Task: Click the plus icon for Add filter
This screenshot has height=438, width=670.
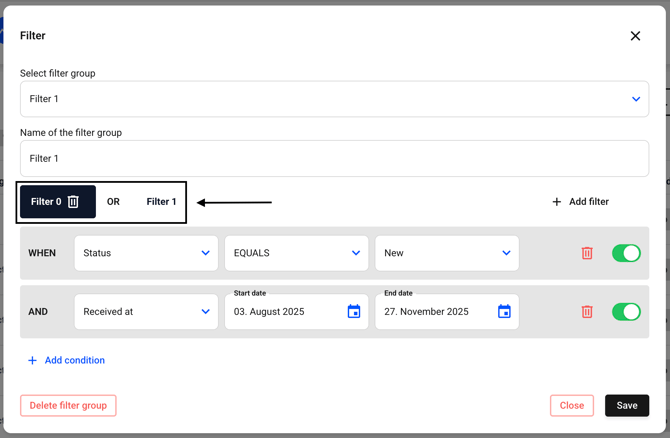Action: tap(557, 202)
